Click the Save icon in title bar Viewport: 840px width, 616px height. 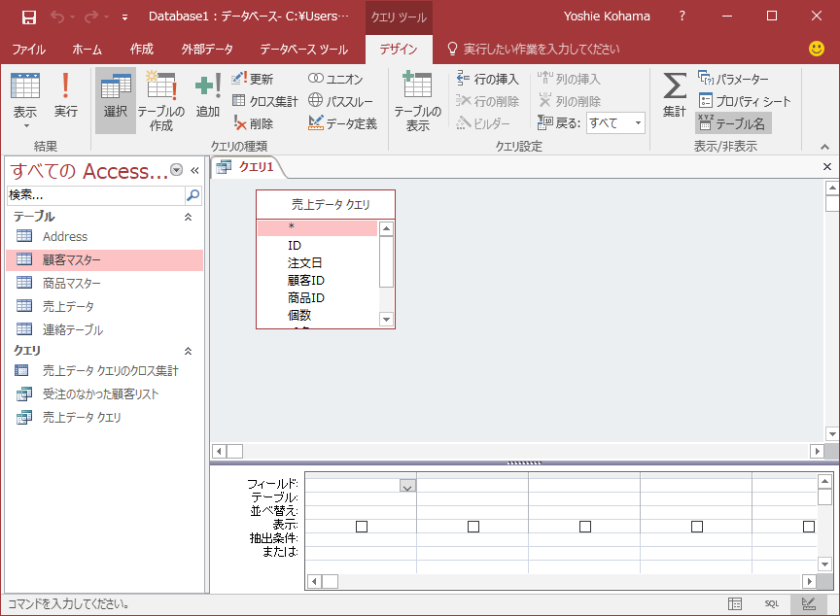point(28,17)
